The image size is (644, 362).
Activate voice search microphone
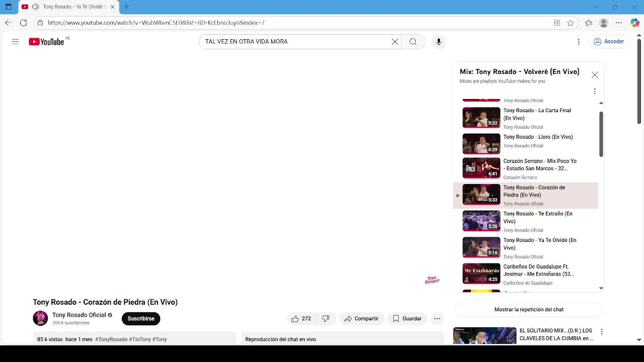click(x=439, y=42)
